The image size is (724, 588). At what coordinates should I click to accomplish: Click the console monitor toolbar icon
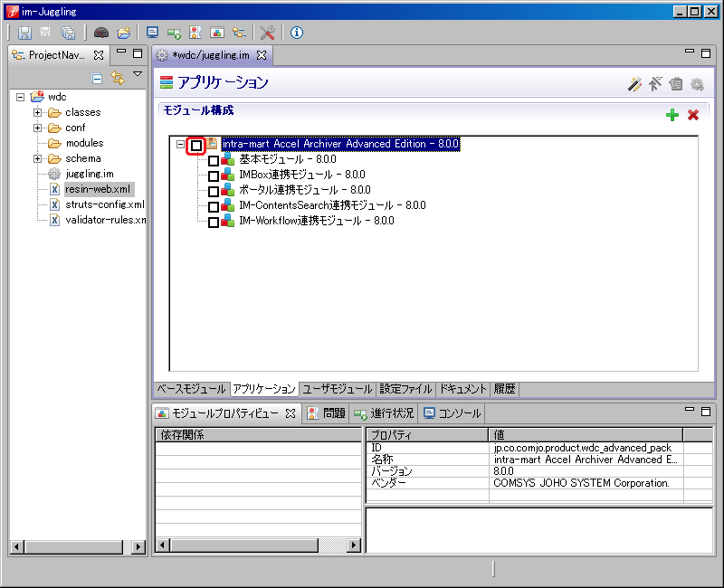point(152,33)
